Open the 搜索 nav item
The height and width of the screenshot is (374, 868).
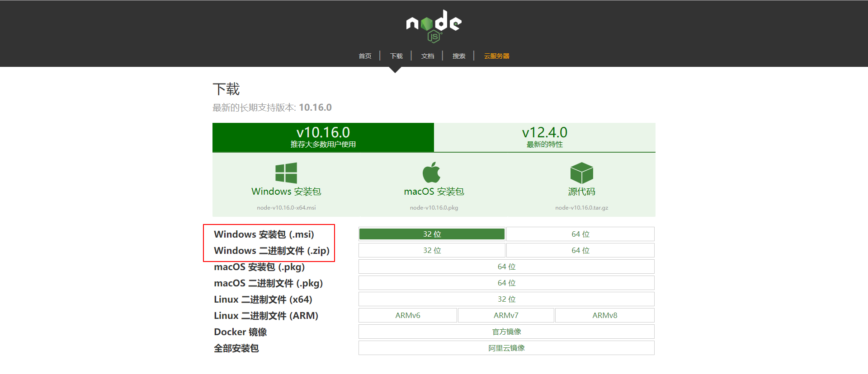(x=459, y=56)
